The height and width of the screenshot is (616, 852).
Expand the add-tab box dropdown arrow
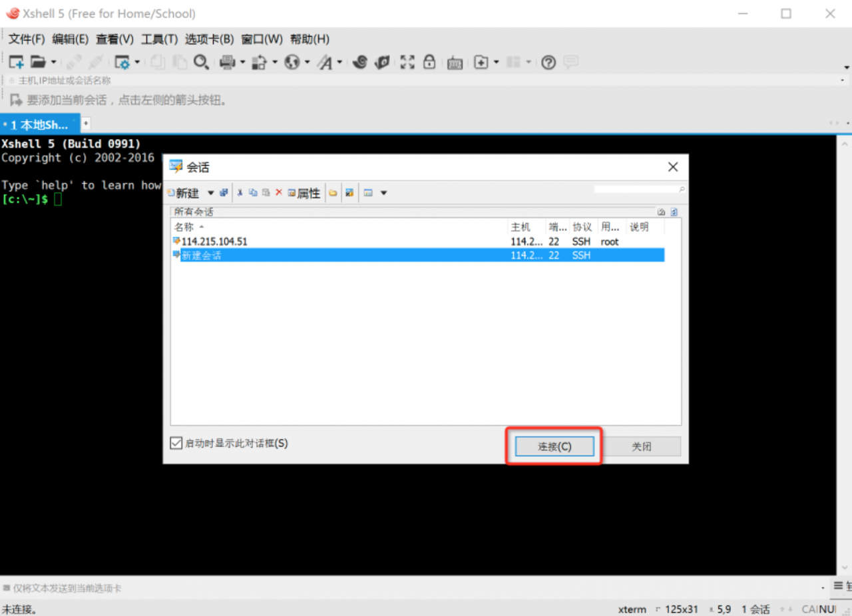[x=496, y=63]
